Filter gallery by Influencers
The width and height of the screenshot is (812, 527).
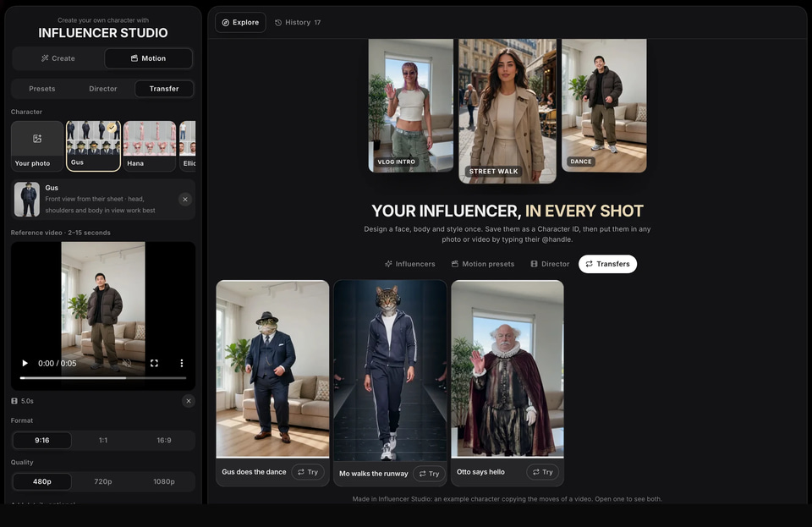coord(409,264)
